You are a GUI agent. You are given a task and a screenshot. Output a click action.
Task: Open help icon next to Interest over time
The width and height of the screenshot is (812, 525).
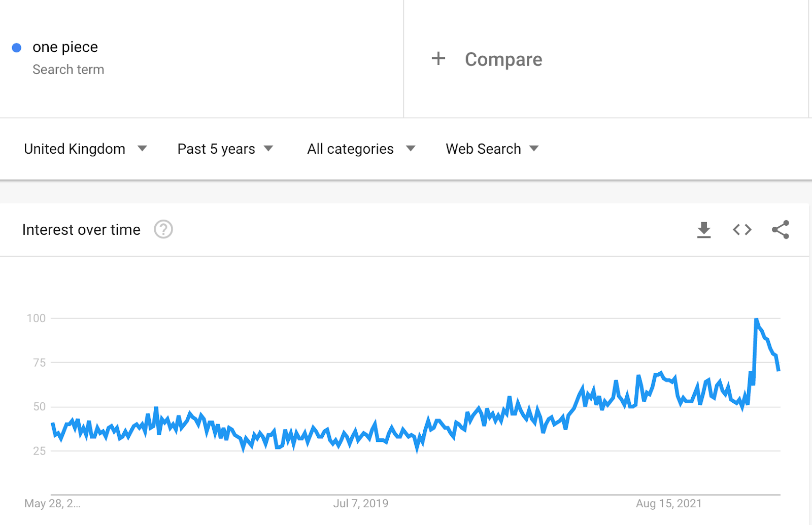click(163, 229)
